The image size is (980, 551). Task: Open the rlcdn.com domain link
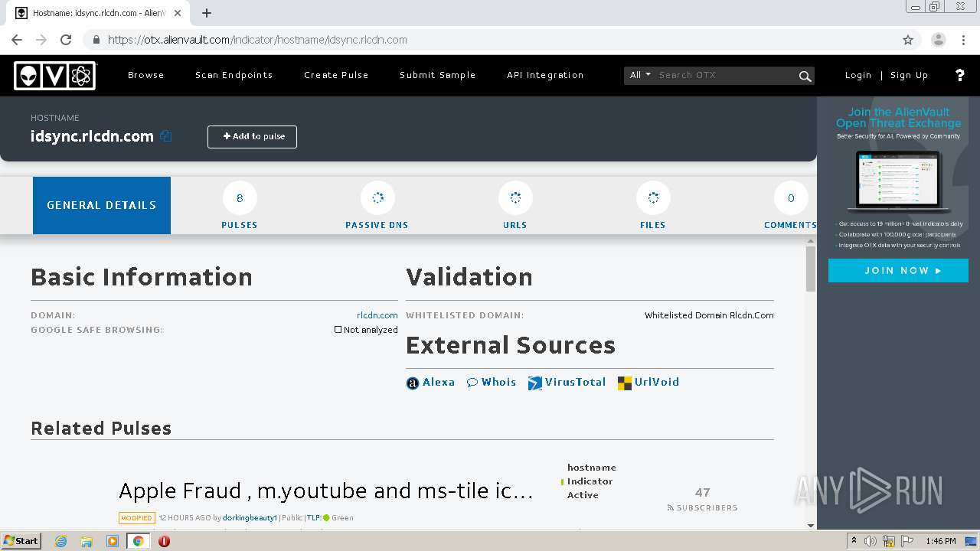click(377, 315)
